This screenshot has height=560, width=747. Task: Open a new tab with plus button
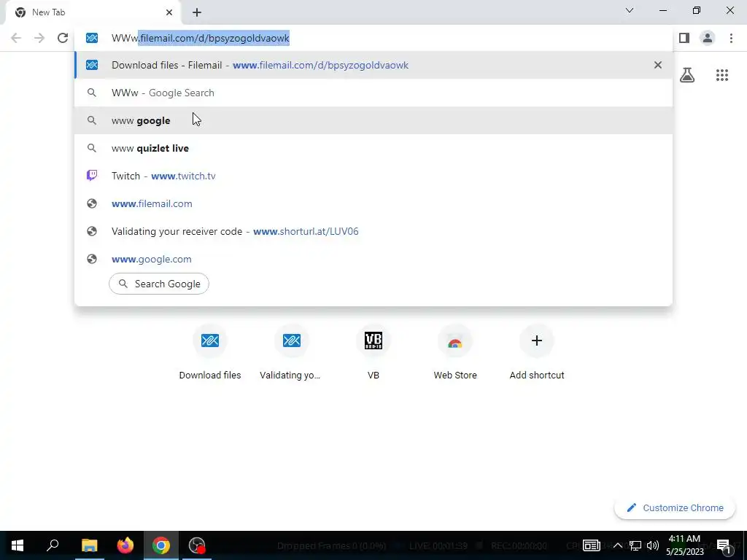click(x=197, y=12)
